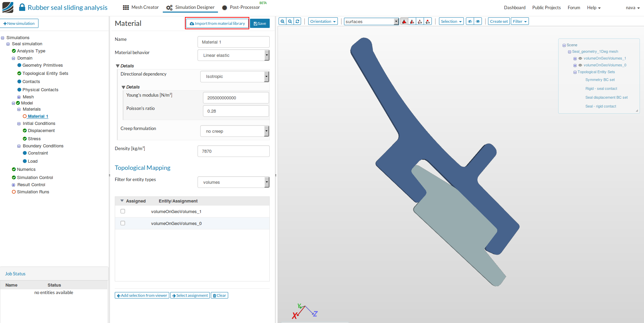Open Public Projects page
644x323 pixels.
pyautogui.click(x=546, y=7)
